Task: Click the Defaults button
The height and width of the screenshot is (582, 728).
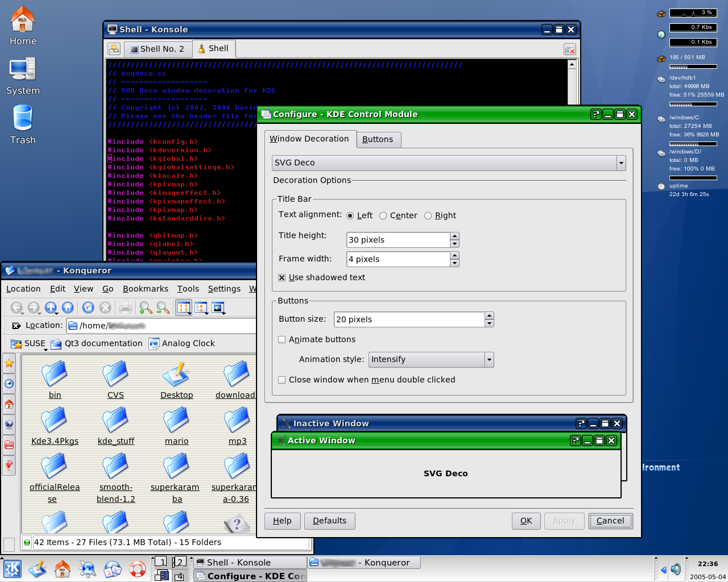Action: pos(329,521)
